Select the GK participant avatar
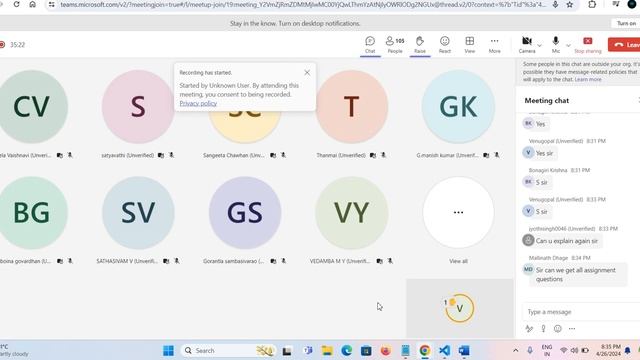Screen dimensions: 640x360 pos(458,107)
